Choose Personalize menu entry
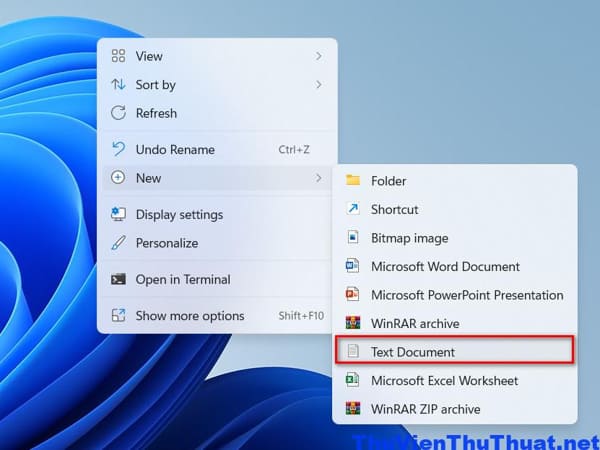600x450 pixels. [x=217, y=243]
